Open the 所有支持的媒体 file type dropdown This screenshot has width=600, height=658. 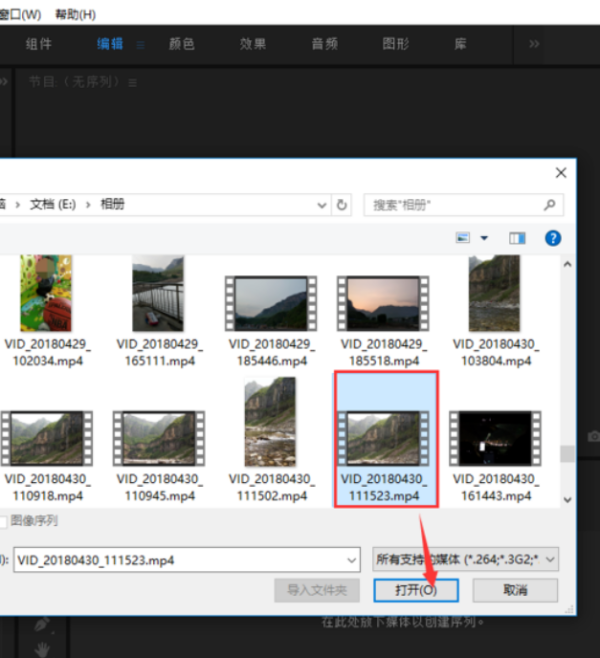pos(465,559)
